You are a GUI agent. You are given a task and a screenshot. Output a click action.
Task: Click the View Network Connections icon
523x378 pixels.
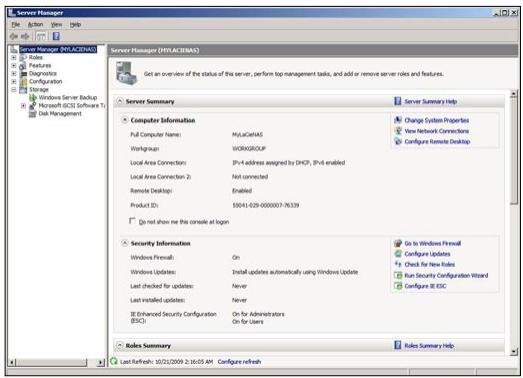[x=398, y=131]
